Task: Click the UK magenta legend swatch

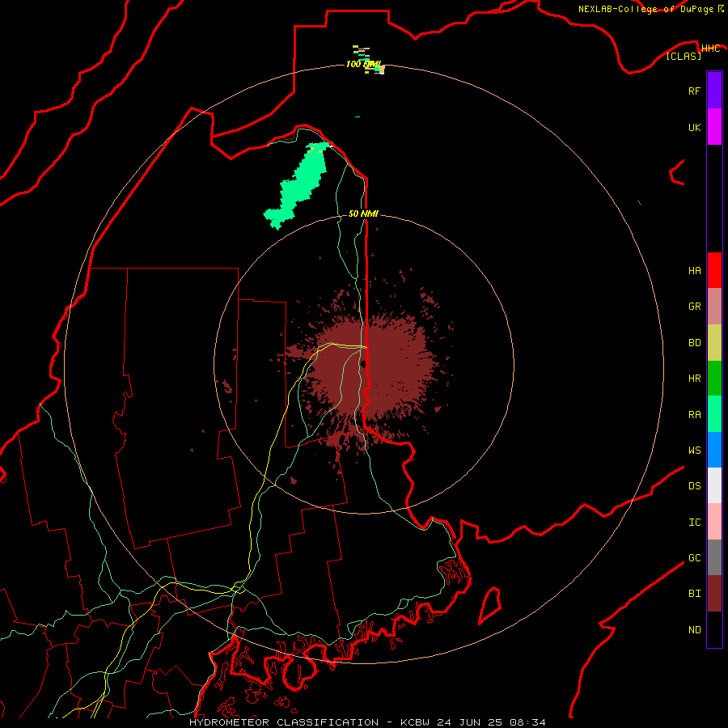Action: point(714,127)
